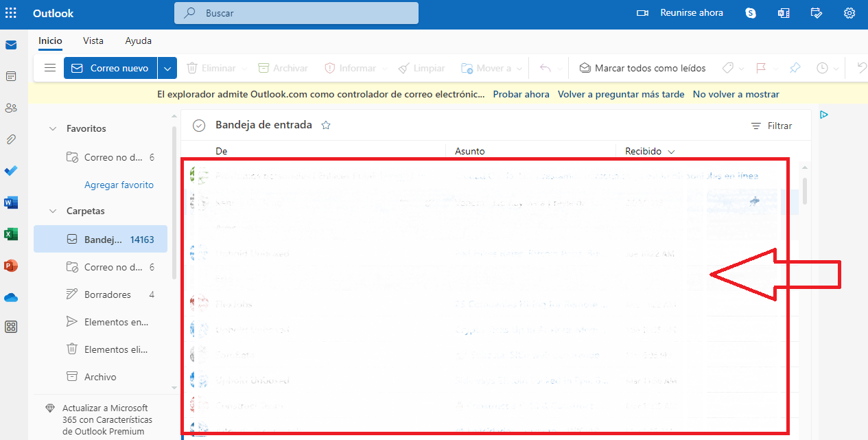Open Outlook settings gear
Image resolution: width=868 pixels, height=440 pixels.
click(x=849, y=12)
